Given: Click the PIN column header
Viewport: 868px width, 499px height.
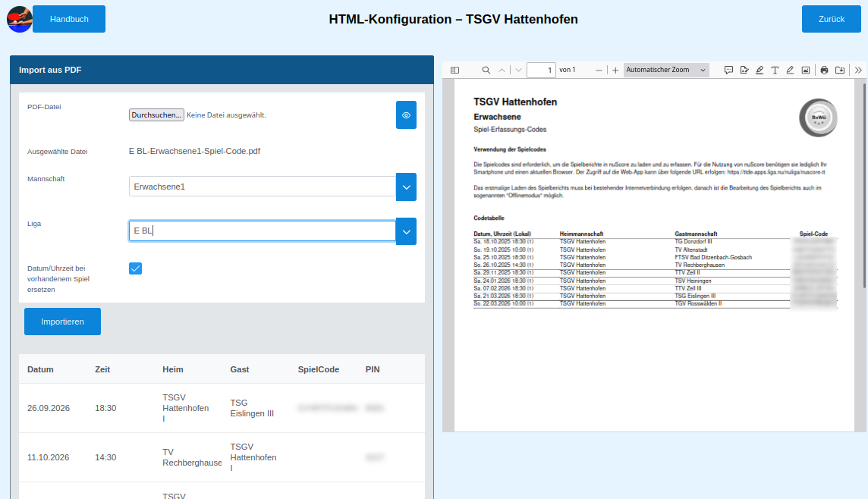Looking at the screenshot, I should tap(373, 369).
